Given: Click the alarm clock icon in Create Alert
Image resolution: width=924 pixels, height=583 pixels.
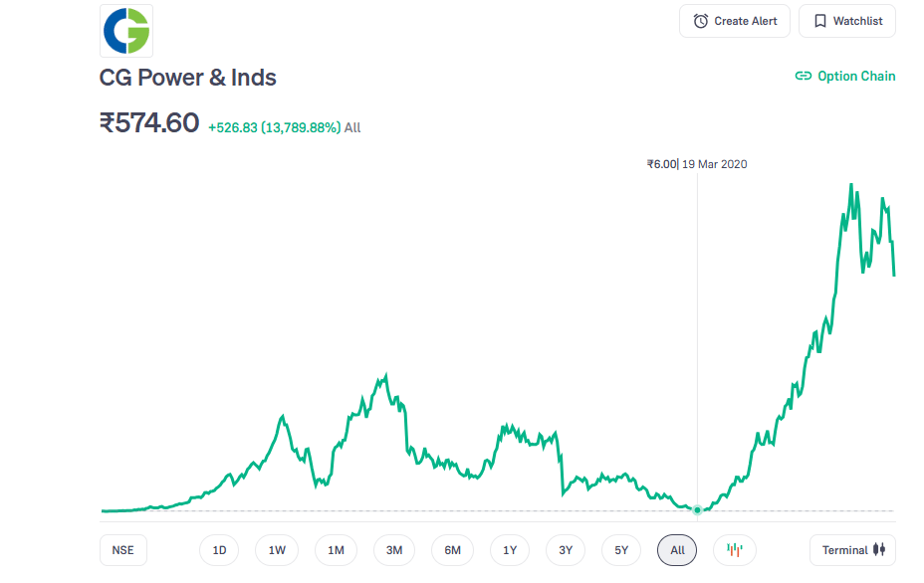Looking at the screenshot, I should pos(701,21).
